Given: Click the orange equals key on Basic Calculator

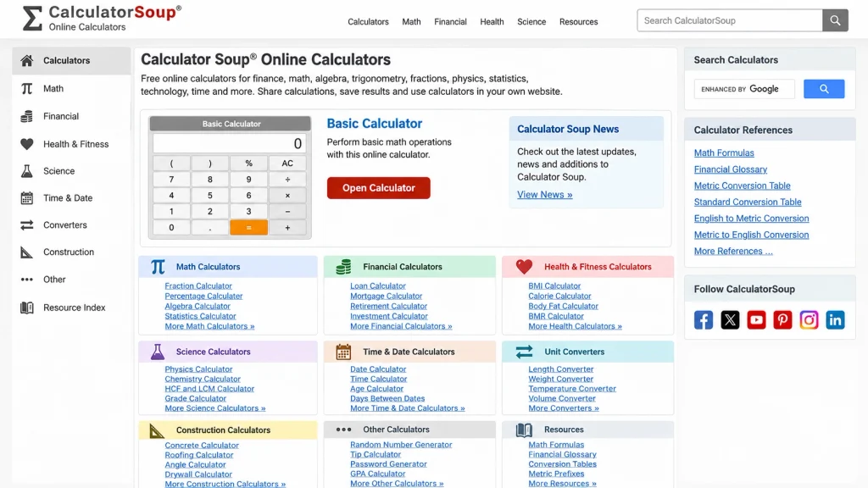Looking at the screenshot, I should (248, 227).
